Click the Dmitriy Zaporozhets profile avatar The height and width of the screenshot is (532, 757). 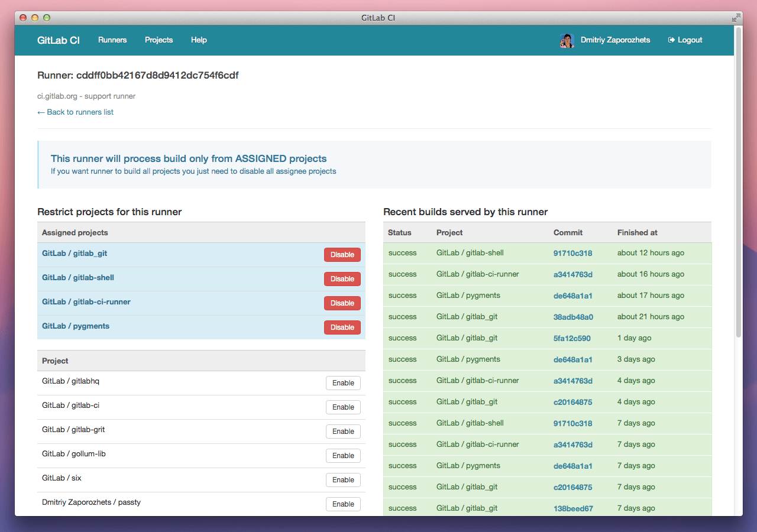(x=567, y=40)
